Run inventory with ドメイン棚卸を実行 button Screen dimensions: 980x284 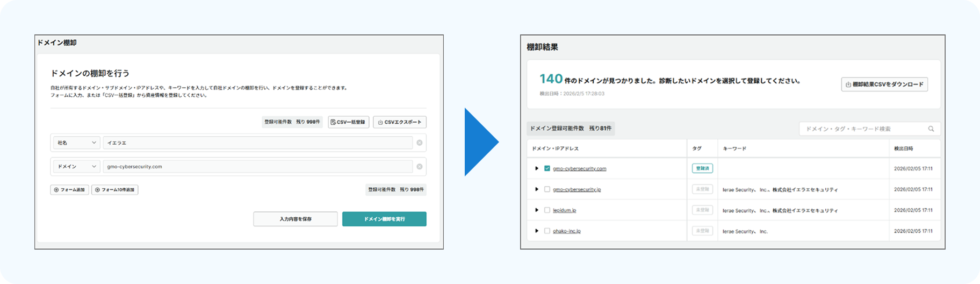click(384, 219)
